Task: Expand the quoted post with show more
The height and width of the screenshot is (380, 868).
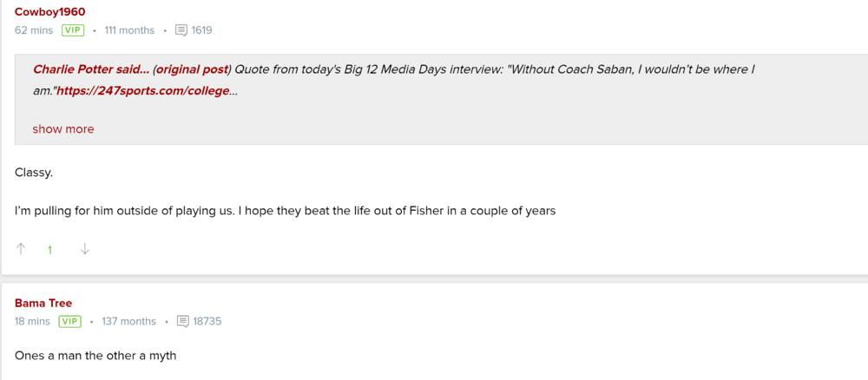Action: tap(63, 129)
